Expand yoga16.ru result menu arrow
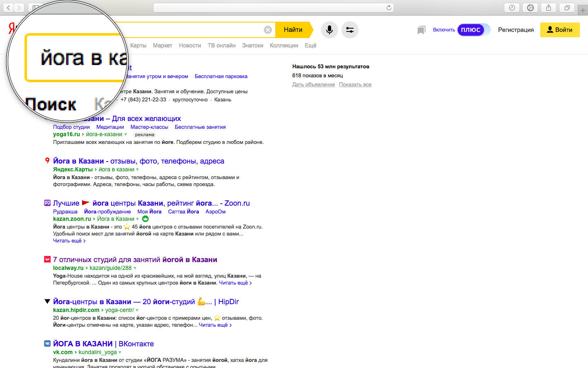 [x=126, y=135]
